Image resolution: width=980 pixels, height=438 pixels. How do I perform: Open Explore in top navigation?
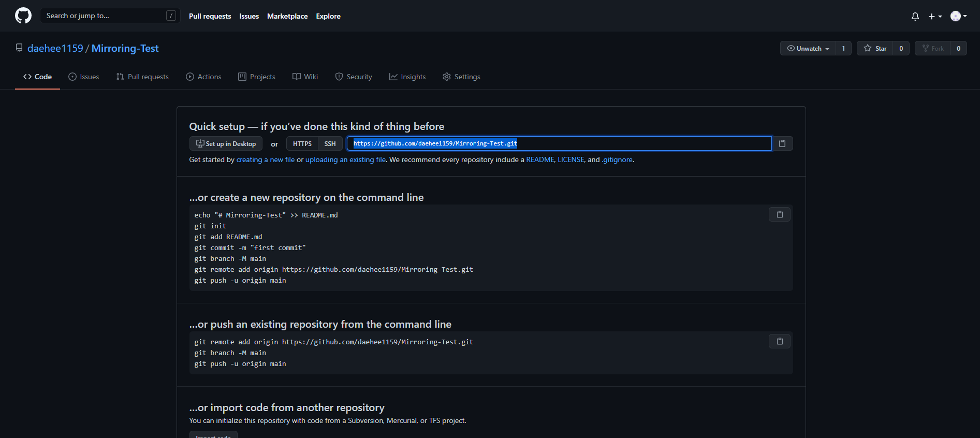click(328, 16)
